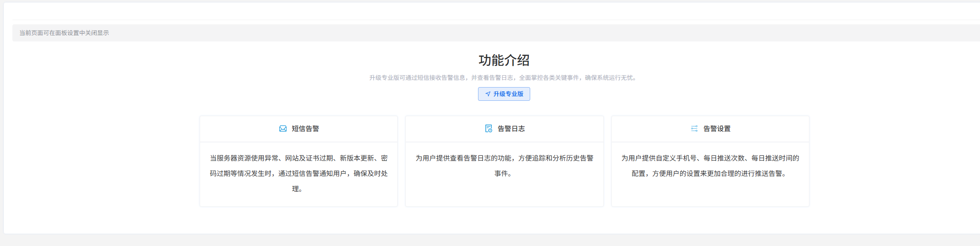Click the 功能介绍 heading
The height and width of the screenshot is (246, 980).
504,60
